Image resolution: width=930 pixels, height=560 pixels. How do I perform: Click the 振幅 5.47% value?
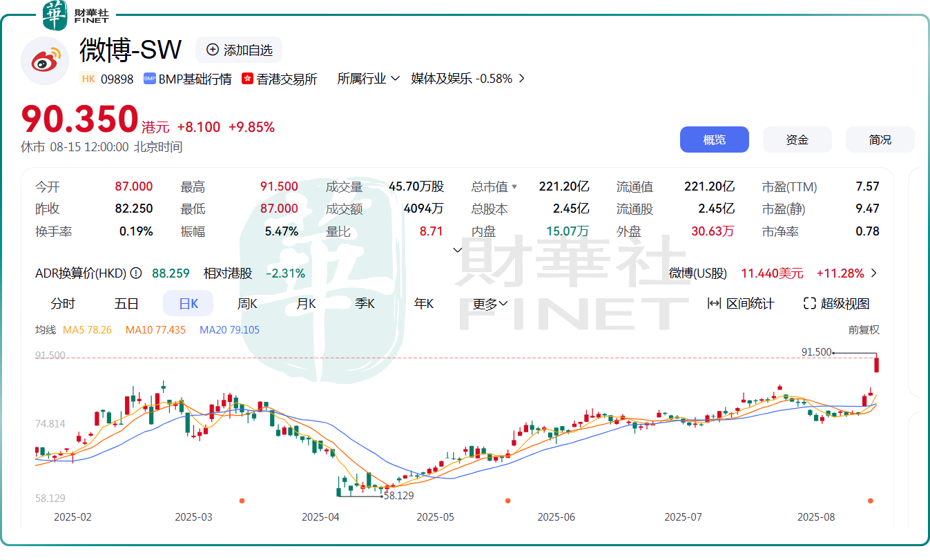[282, 231]
